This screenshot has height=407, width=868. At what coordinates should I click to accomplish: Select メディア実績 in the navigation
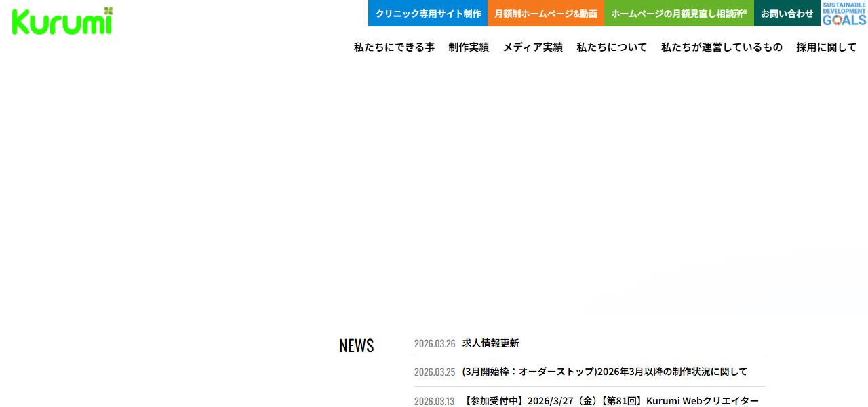pyautogui.click(x=532, y=47)
